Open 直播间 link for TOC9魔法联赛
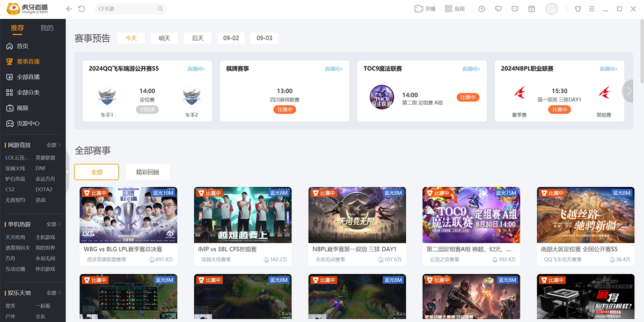Viewport: 644px width, 322px height. pyautogui.click(x=471, y=69)
